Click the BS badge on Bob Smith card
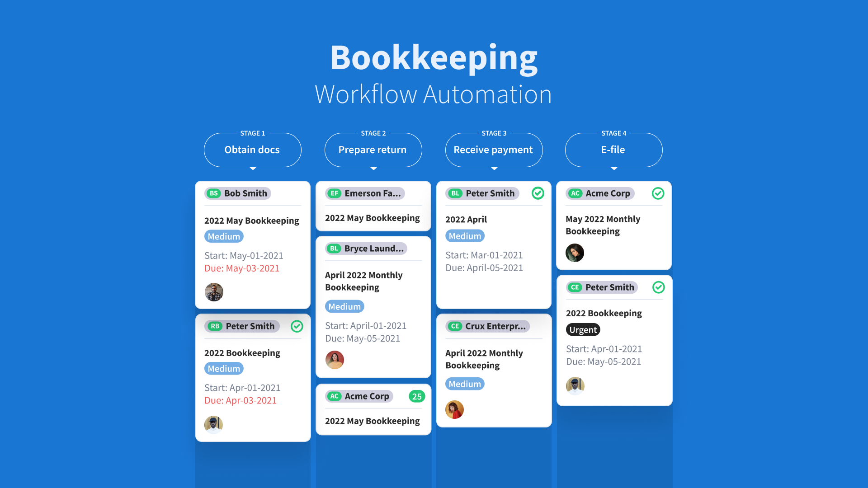 click(213, 193)
